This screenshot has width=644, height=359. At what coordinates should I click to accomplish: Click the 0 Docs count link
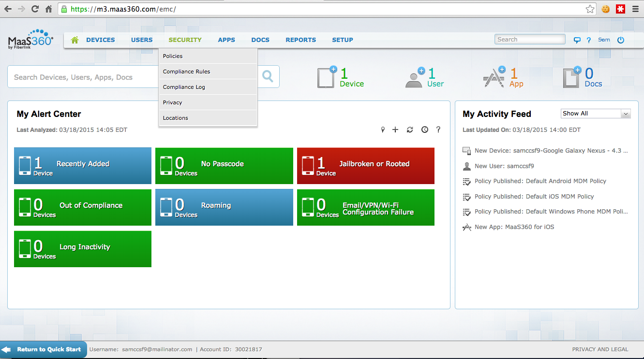[x=593, y=77]
